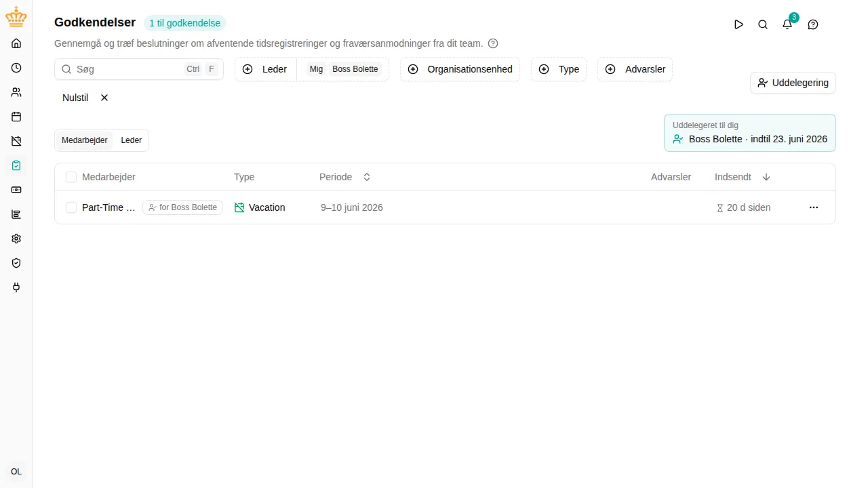
Task: Click the 'Part-Time …' employee name
Action: [x=108, y=207]
